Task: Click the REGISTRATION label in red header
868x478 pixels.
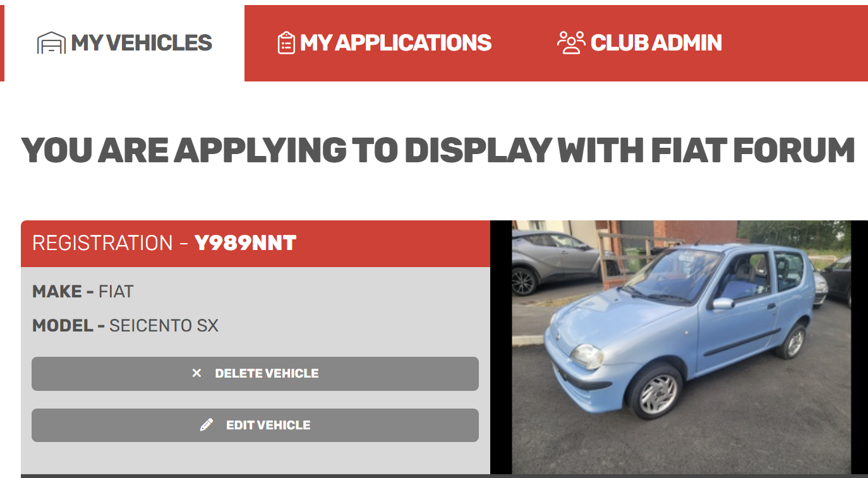Action: (x=102, y=243)
